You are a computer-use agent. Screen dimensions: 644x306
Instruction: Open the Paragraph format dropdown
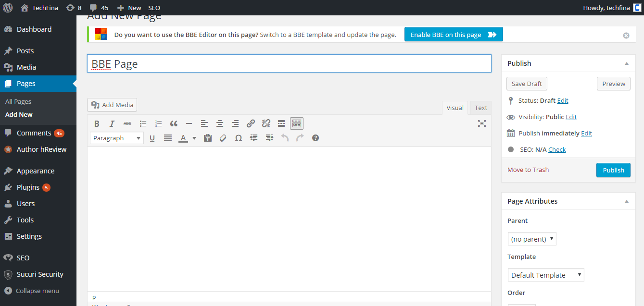click(117, 138)
